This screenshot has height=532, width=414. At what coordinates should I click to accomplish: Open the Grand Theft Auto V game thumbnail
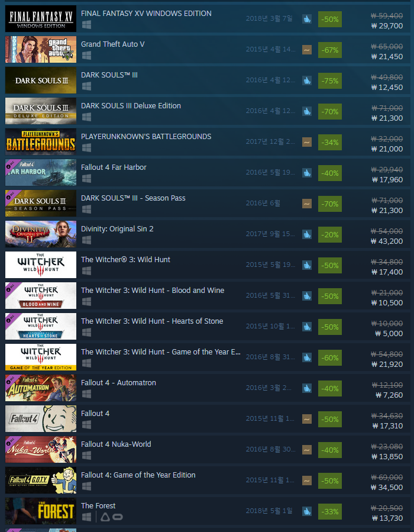coord(41,50)
